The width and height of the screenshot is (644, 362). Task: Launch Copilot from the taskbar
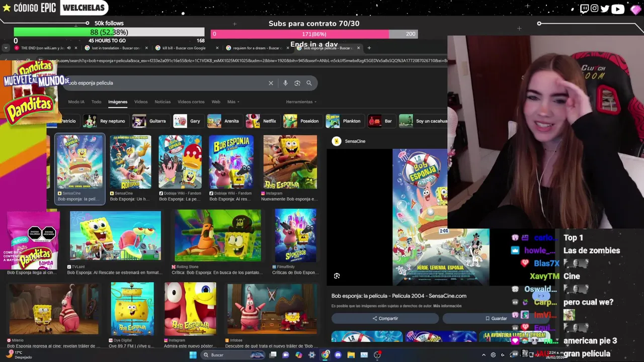point(299,355)
